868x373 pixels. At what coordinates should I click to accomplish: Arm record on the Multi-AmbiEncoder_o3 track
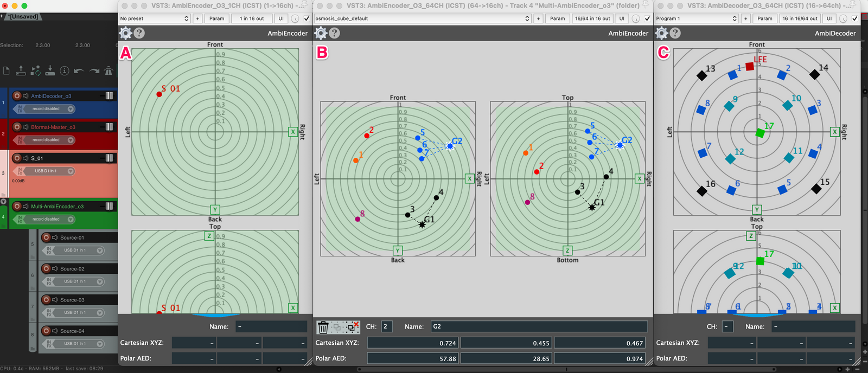pyautogui.click(x=17, y=207)
